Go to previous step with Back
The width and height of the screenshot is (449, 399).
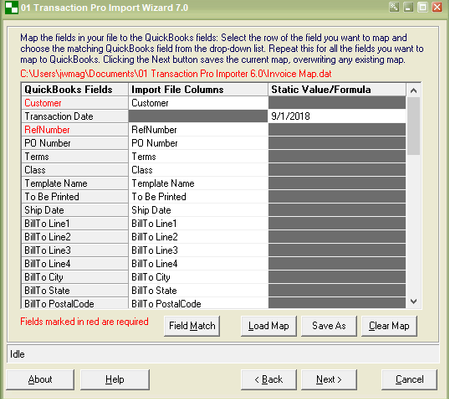pyautogui.click(x=269, y=379)
